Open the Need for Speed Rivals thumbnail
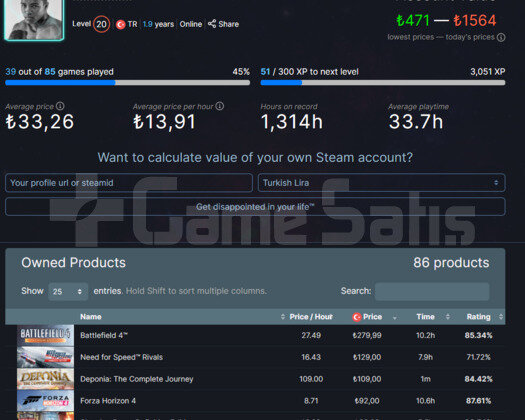The image size is (525, 420). click(46, 357)
